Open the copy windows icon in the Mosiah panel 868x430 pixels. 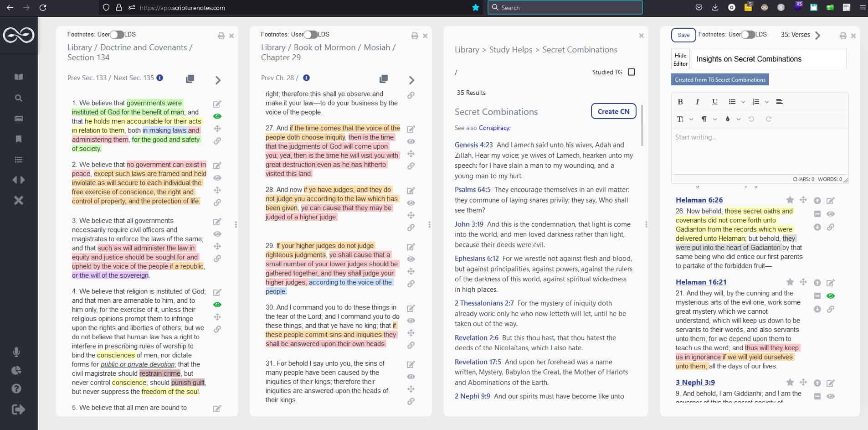[x=384, y=79]
